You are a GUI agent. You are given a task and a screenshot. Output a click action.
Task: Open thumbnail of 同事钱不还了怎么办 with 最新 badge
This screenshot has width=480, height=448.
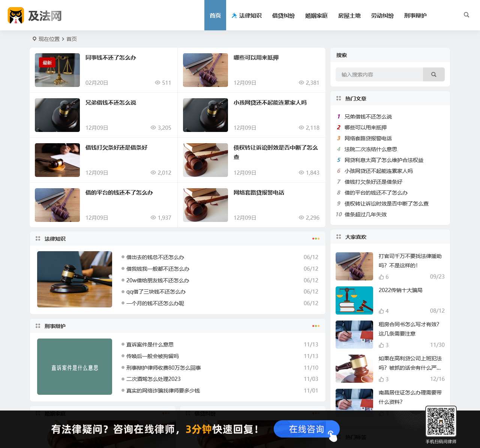tap(57, 70)
